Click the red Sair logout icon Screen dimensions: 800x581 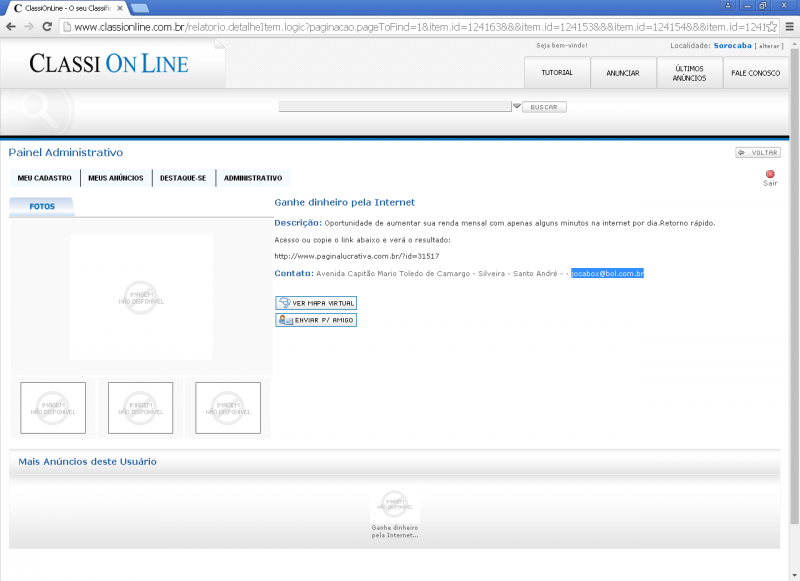pos(770,175)
